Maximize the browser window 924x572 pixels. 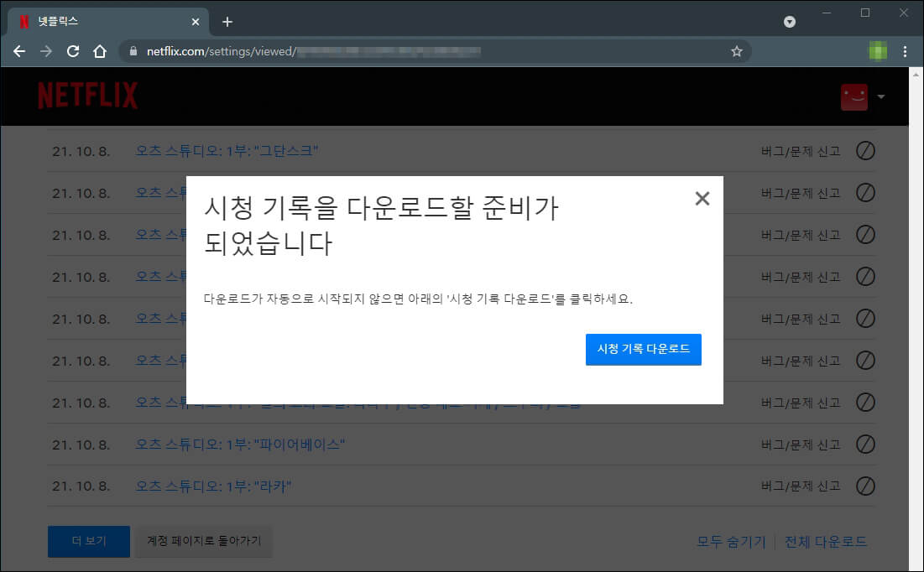click(865, 13)
